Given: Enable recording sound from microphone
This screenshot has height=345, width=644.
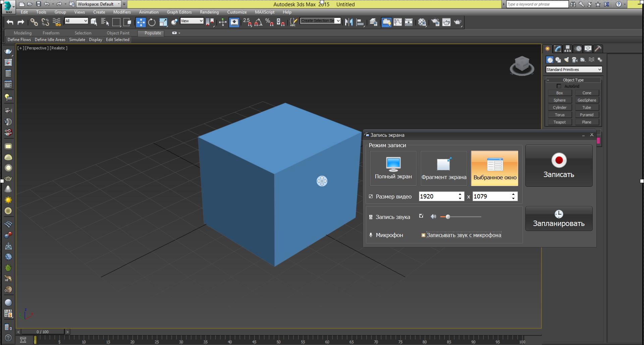Looking at the screenshot, I should coord(423,235).
